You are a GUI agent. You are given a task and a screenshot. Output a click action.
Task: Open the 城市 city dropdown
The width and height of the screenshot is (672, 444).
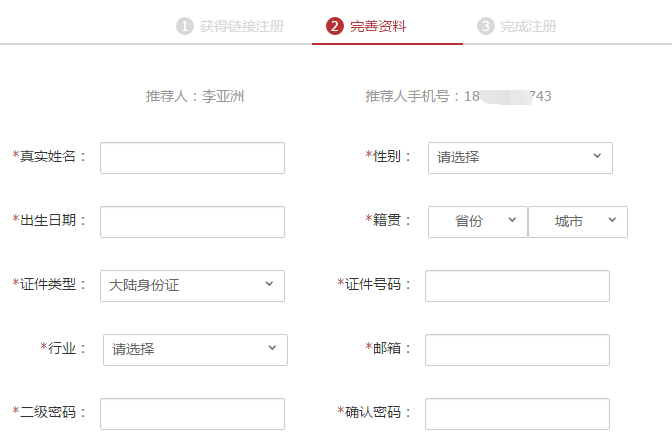(x=578, y=222)
